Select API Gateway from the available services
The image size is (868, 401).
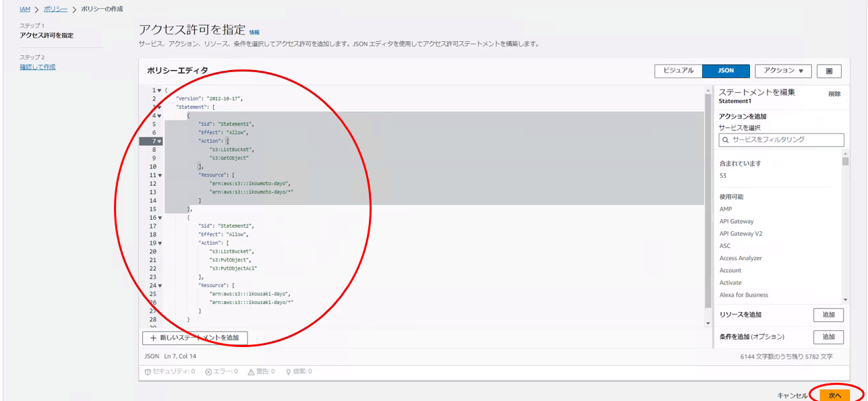pos(736,221)
